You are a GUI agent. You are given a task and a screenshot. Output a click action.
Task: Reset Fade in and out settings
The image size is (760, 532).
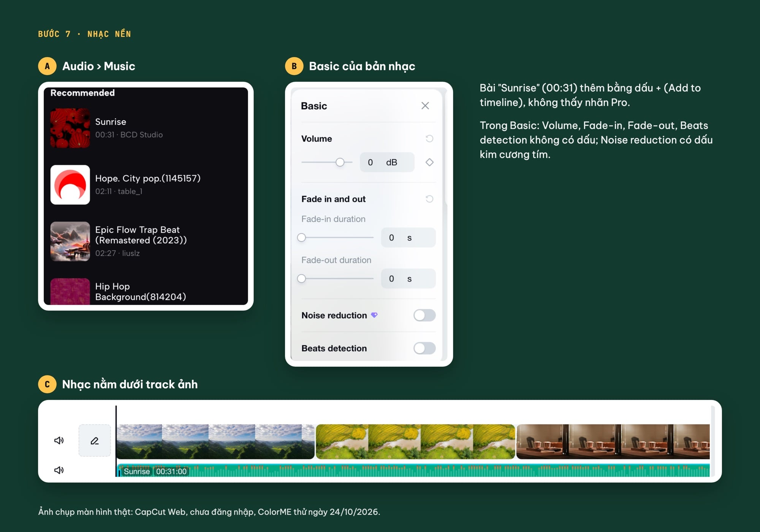[x=429, y=199]
